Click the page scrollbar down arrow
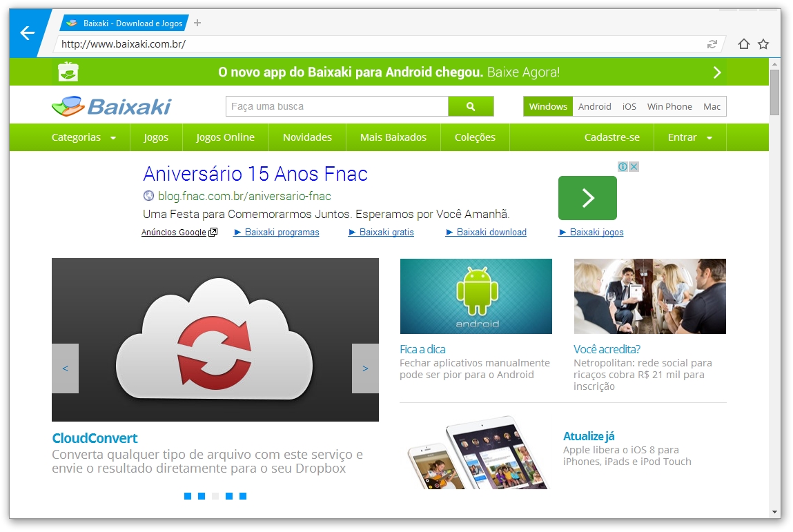793x532 pixels. pyautogui.click(x=774, y=512)
